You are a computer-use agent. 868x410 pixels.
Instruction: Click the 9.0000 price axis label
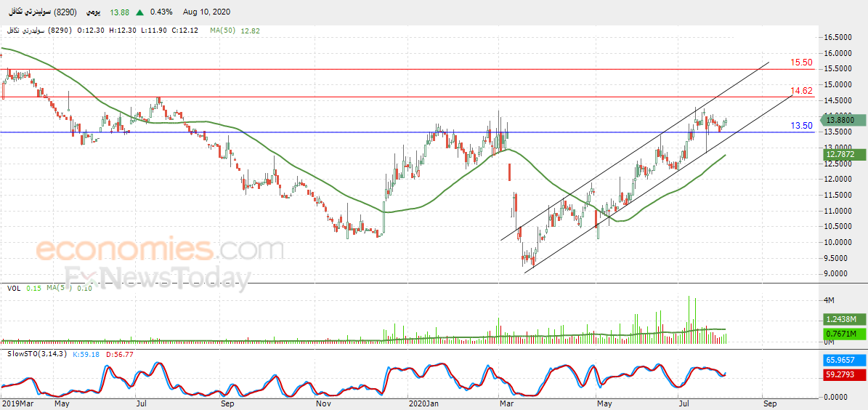coord(837,274)
